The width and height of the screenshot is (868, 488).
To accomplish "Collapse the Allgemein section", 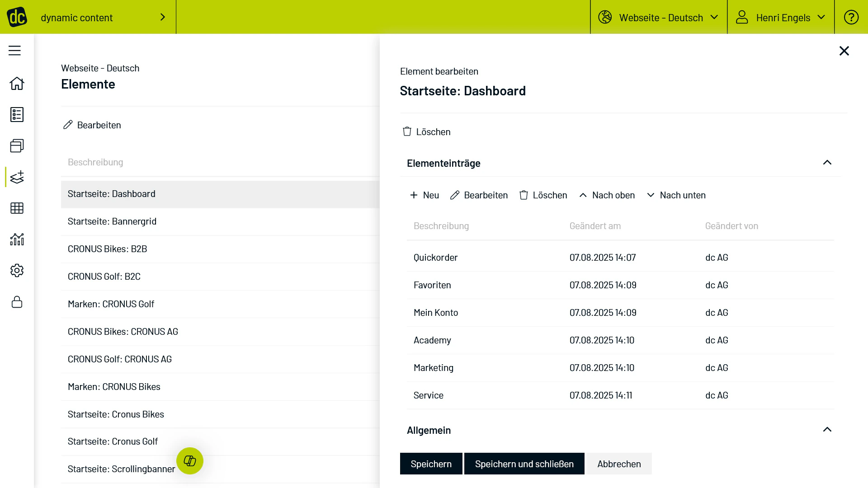I will (827, 429).
